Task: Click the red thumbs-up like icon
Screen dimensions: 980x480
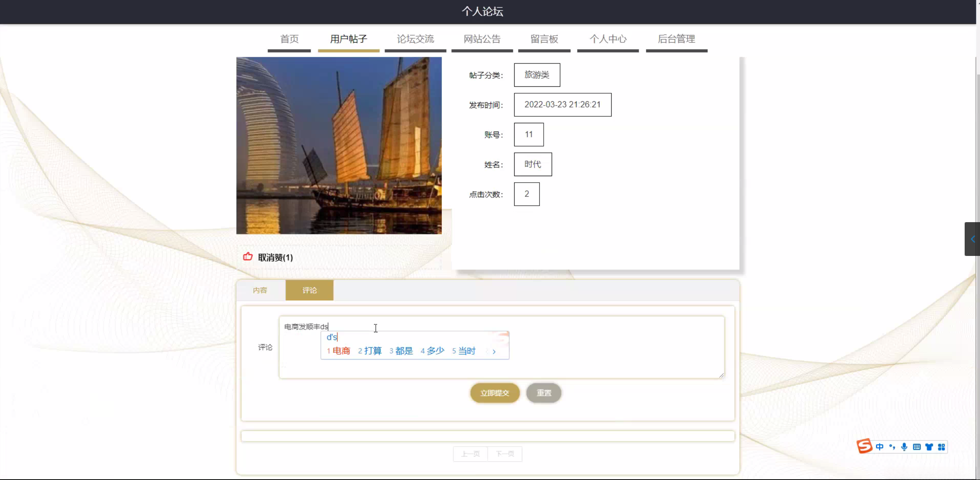Action: 248,257
